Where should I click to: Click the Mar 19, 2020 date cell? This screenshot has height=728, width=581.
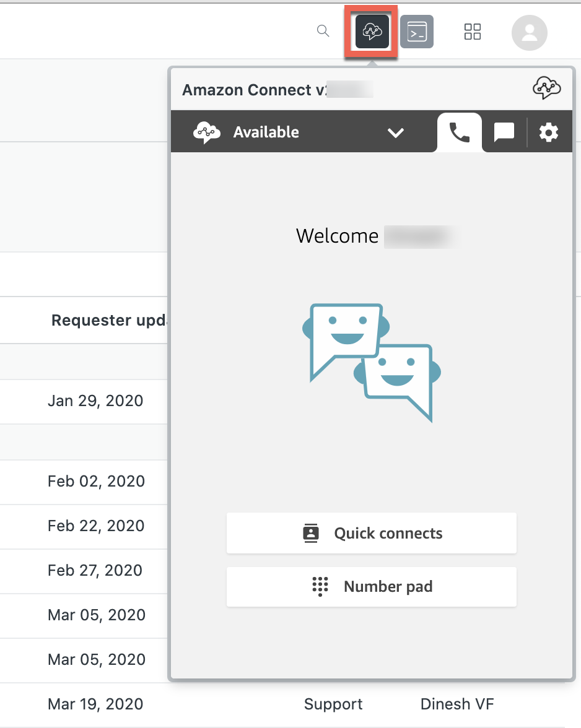click(95, 704)
